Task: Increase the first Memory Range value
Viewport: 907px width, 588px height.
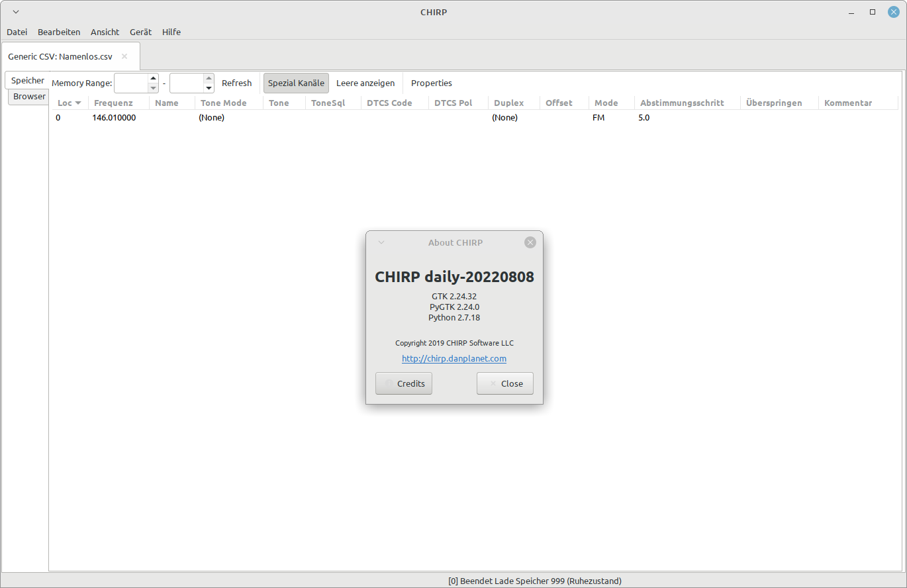Action: [154, 79]
